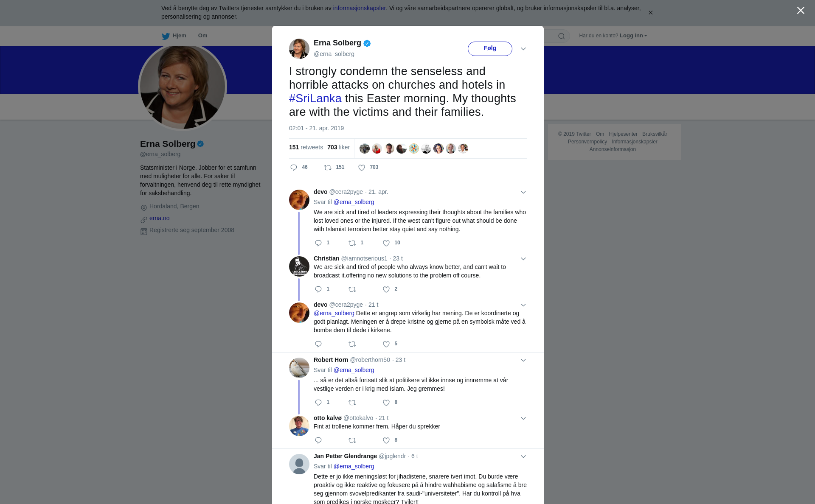The image size is (815, 504).
Task: Retweet Christian's reply
Action: pyautogui.click(x=352, y=289)
